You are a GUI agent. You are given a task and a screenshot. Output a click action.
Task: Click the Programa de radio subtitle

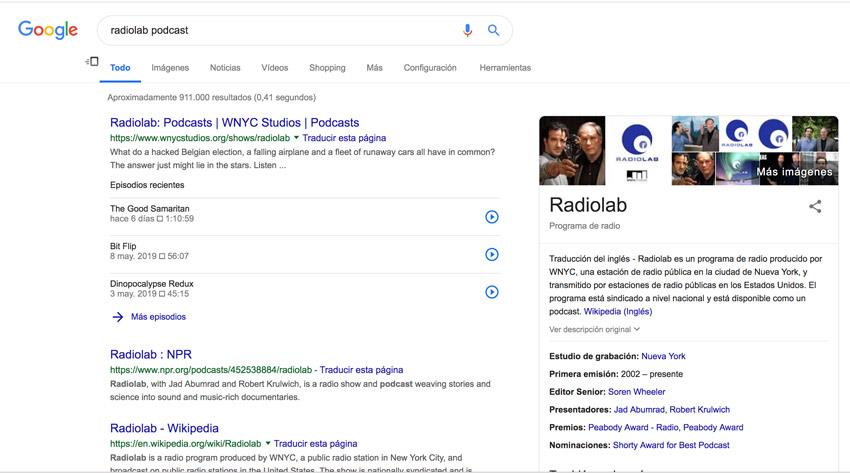584,226
